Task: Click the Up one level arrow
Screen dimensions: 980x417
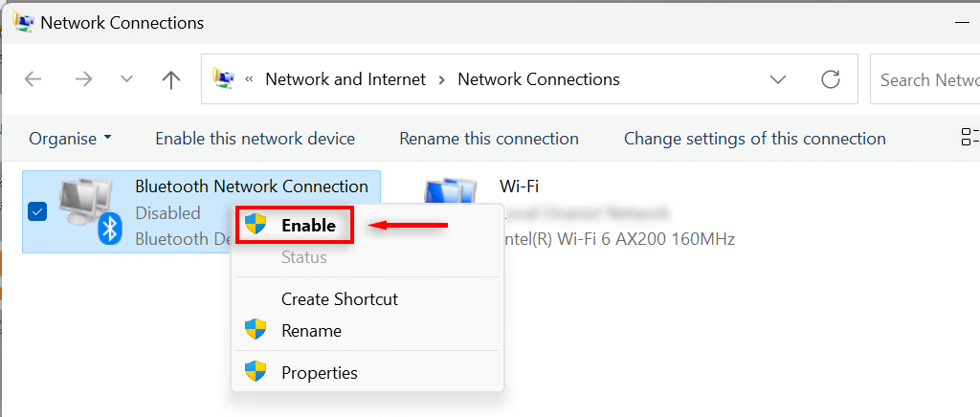Action: coord(171,79)
